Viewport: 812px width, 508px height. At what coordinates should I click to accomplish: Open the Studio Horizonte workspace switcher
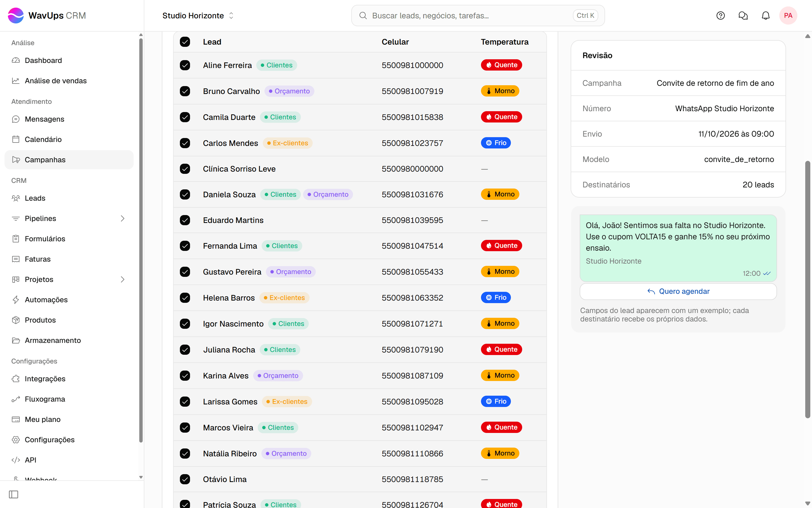[198, 16]
